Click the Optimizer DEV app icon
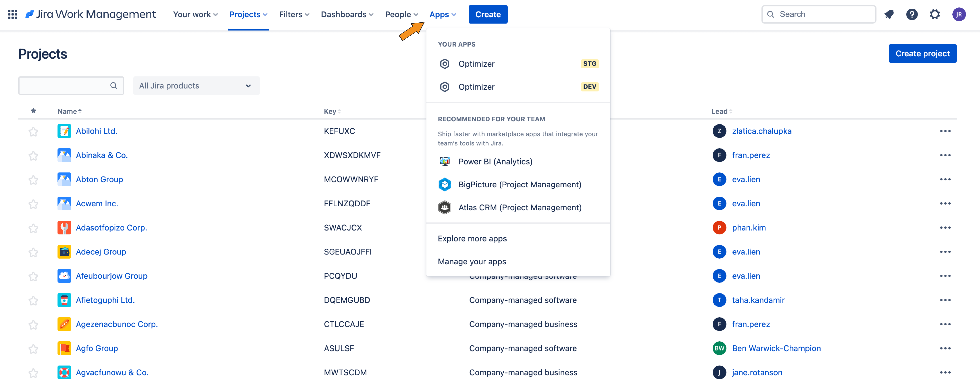The width and height of the screenshot is (980, 384). click(x=445, y=86)
